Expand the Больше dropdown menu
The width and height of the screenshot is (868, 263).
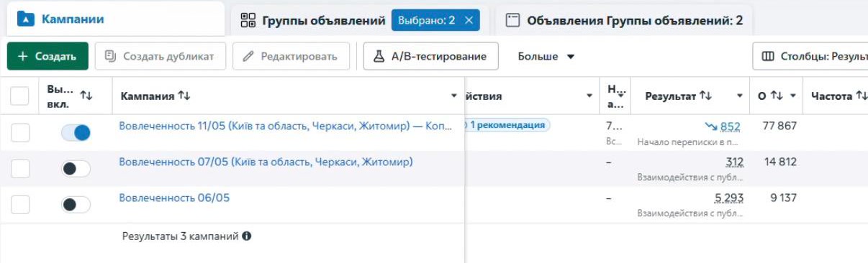[546, 56]
